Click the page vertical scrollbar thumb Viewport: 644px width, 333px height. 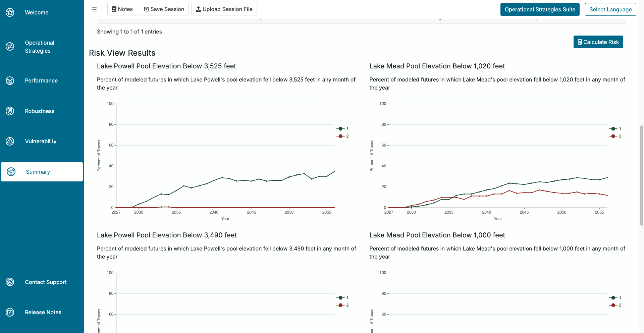pos(641,175)
